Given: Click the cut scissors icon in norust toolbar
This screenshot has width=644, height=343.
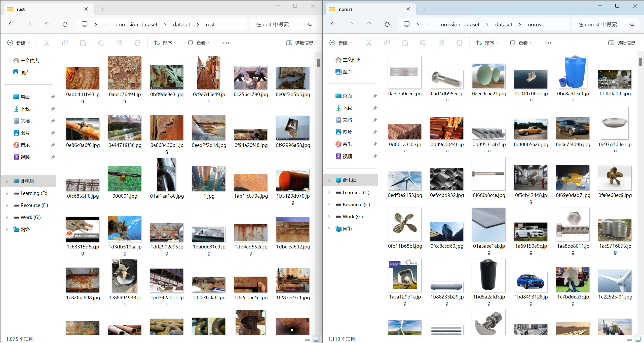Looking at the screenshot, I should [x=369, y=43].
